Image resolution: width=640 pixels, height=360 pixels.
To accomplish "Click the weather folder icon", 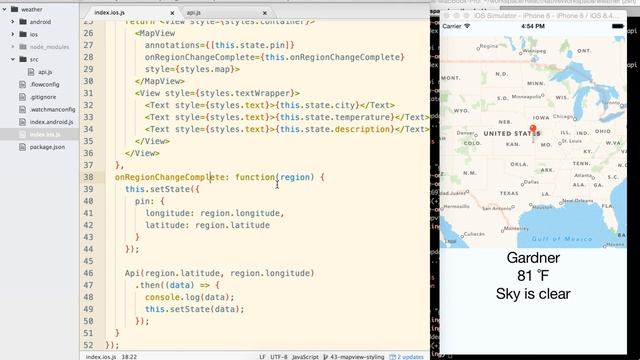I will [x=15, y=9].
